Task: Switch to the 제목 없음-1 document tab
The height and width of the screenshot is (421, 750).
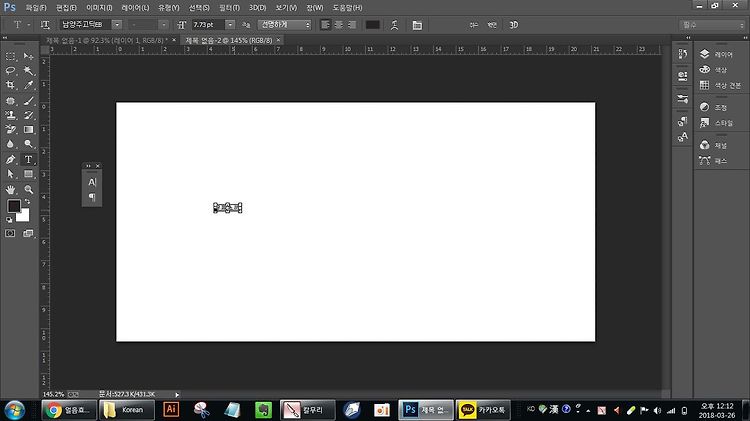Action: pos(106,40)
